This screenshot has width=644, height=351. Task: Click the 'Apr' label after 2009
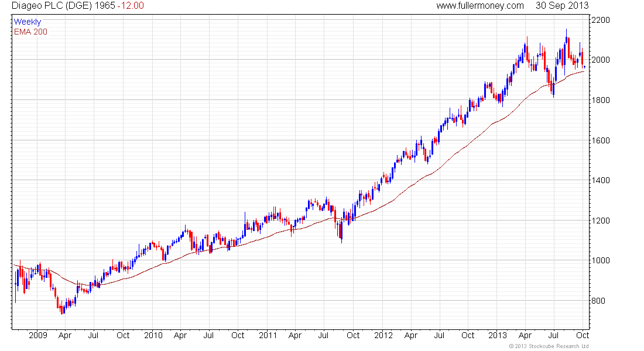tap(65, 336)
